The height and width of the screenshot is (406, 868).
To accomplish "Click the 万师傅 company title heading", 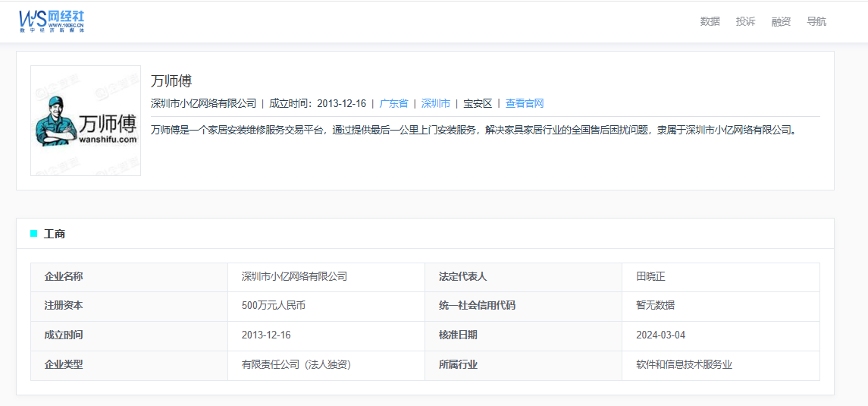I will [x=171, y=81].
